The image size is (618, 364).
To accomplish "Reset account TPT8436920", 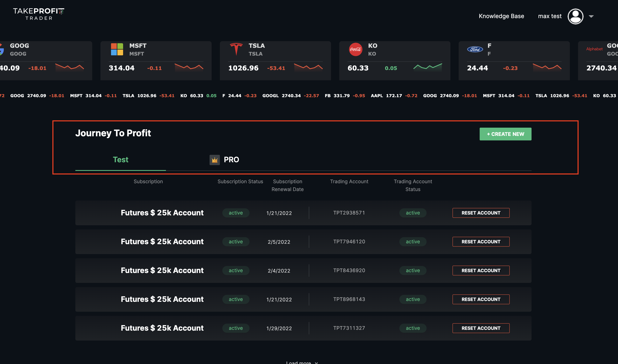I will tap(481, 271).
